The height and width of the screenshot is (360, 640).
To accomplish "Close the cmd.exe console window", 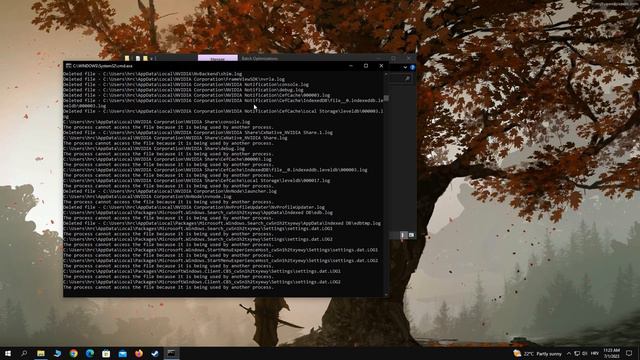I will tap(381, 66).
